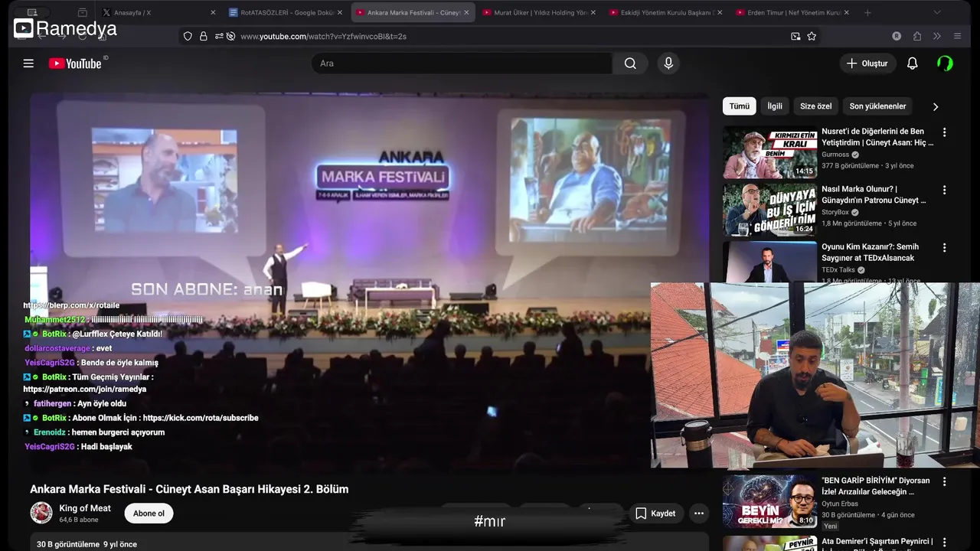
Task: Show more toolbar tools chevron
Action: 937,36
